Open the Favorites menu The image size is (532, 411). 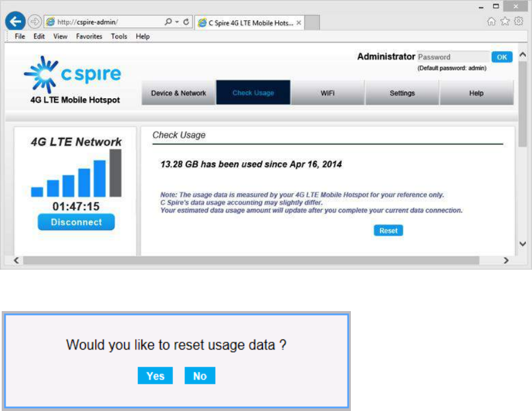click(x=89, y=36)
